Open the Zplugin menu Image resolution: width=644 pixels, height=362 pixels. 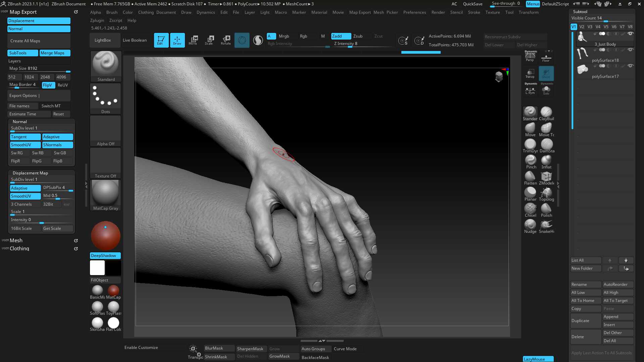(97, 20)
